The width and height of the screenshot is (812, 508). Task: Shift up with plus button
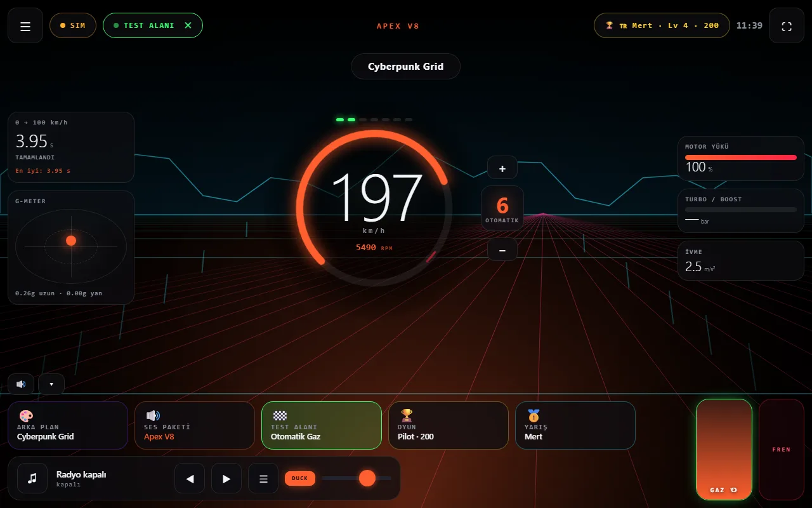[x=502, y=168]
